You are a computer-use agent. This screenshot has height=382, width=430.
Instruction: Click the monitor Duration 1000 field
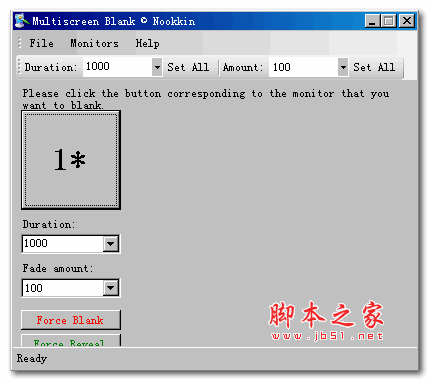pos(63,244)
